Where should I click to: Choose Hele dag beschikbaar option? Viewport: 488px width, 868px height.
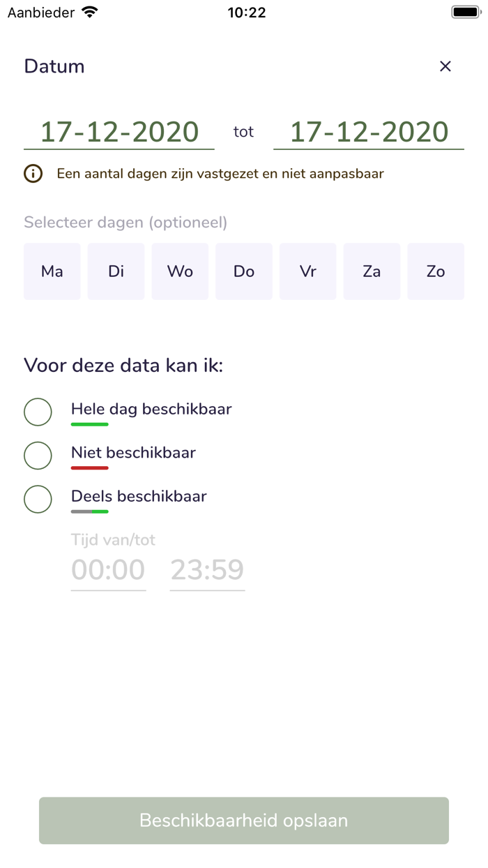coord(38,412)
